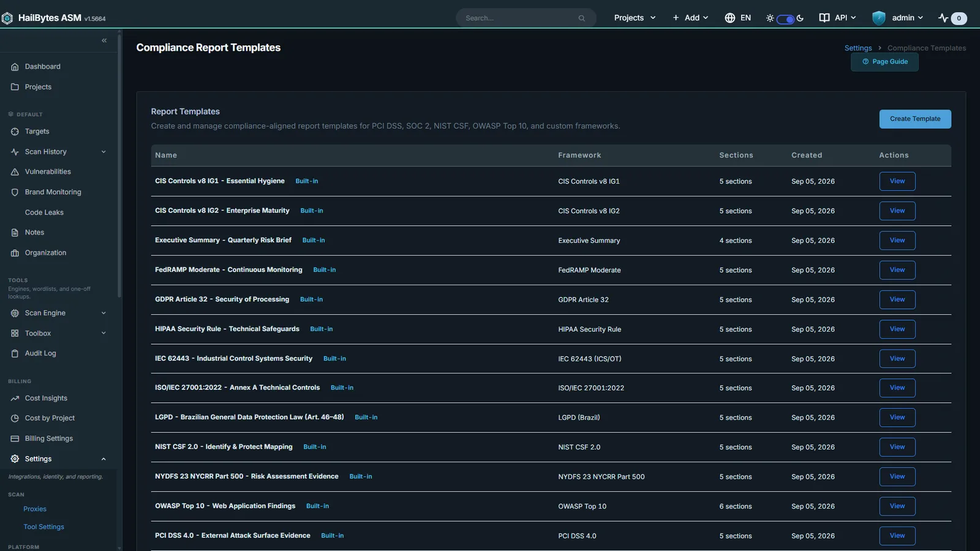Click the Settings gear icon in sidebar
The width and height of the screenshot is (980, 551).
point(15,459)
